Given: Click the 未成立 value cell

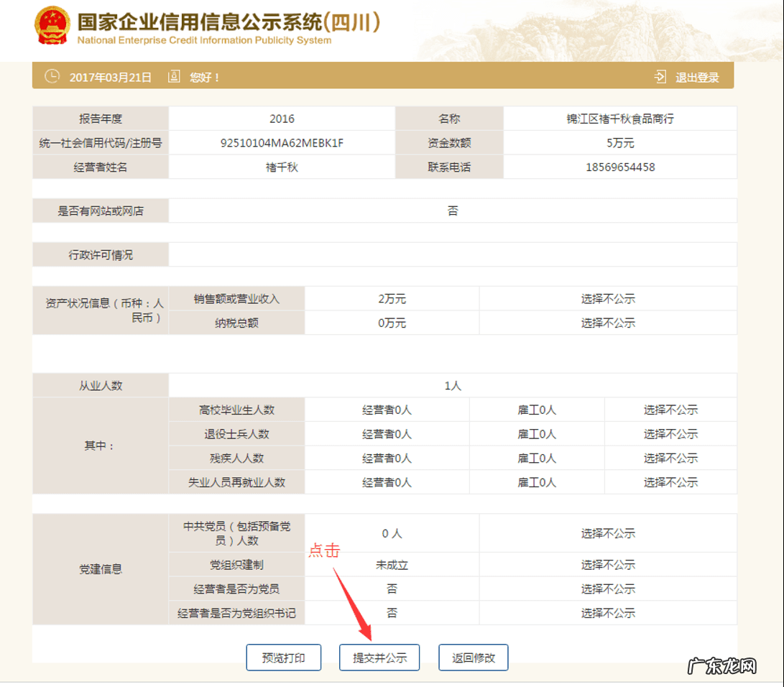Looking at the screenshot, I should tap(392, 565).
